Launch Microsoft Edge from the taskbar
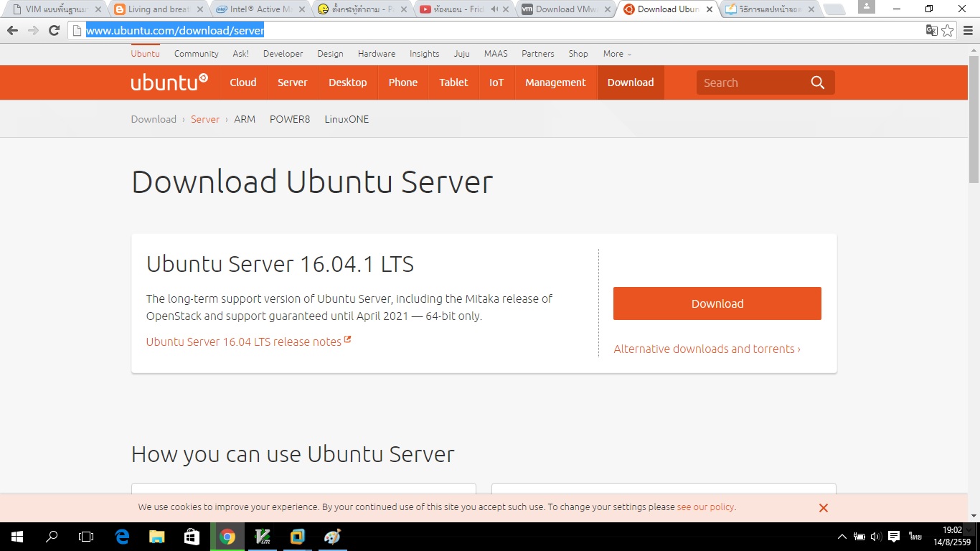Image resolution: width=980 pixels, height=551 pixels. point(122,537)
